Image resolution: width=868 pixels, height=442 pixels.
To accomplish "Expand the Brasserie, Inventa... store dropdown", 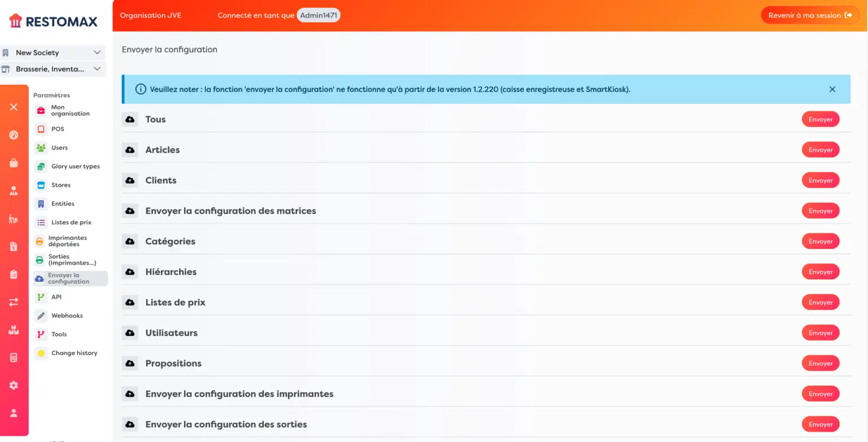I will (53, 69).
